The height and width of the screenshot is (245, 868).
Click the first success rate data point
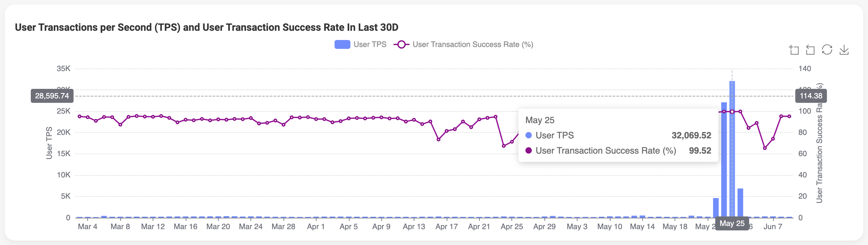[79, 116]
